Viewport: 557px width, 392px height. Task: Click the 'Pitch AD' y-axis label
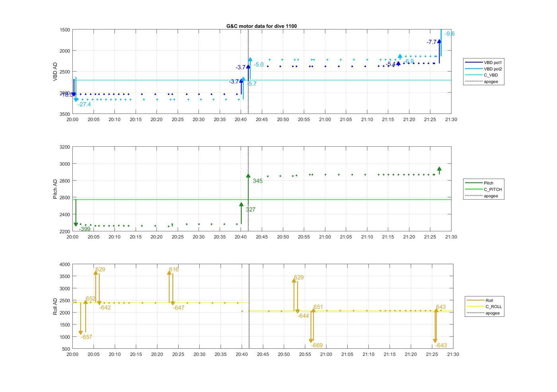pyautogui.click(x=55, y=189)
